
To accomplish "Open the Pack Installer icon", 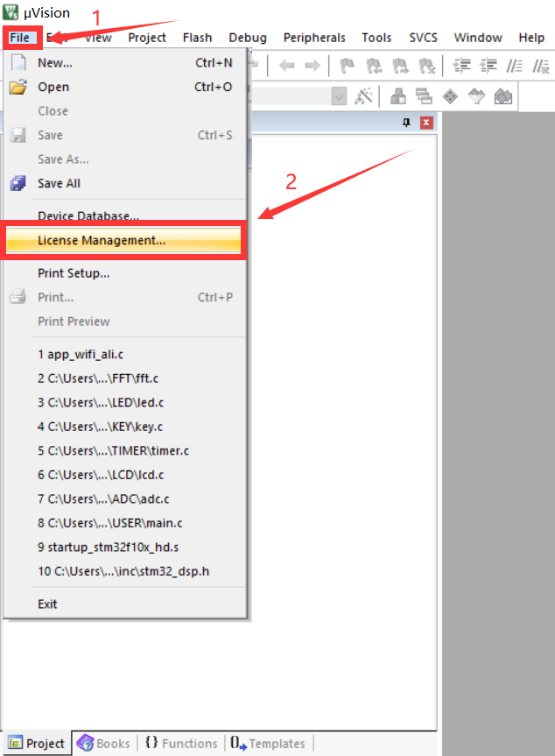I will pyautogui.click(x=503, y=96).
